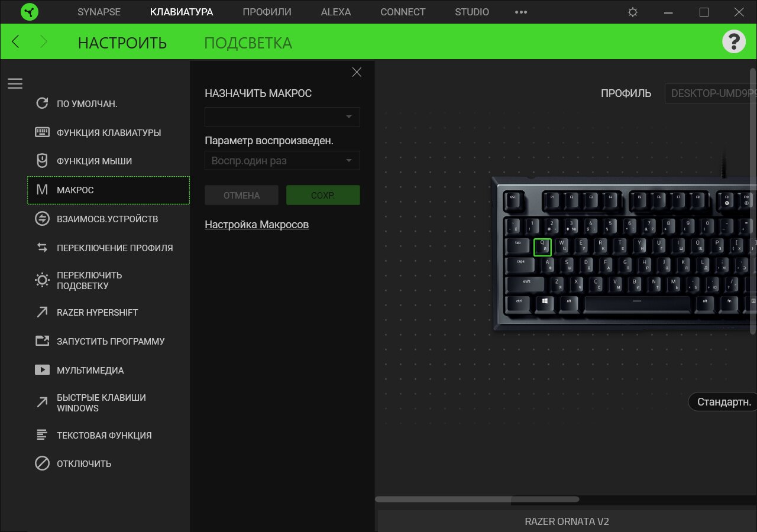Open the ПРОФИЛЬ DESKTOP dropdown
757x532 pixels.
pos(711,93)
